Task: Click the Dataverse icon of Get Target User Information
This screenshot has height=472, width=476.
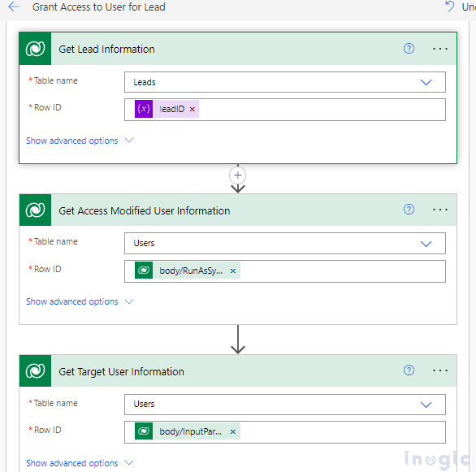Action: (35, 370)
